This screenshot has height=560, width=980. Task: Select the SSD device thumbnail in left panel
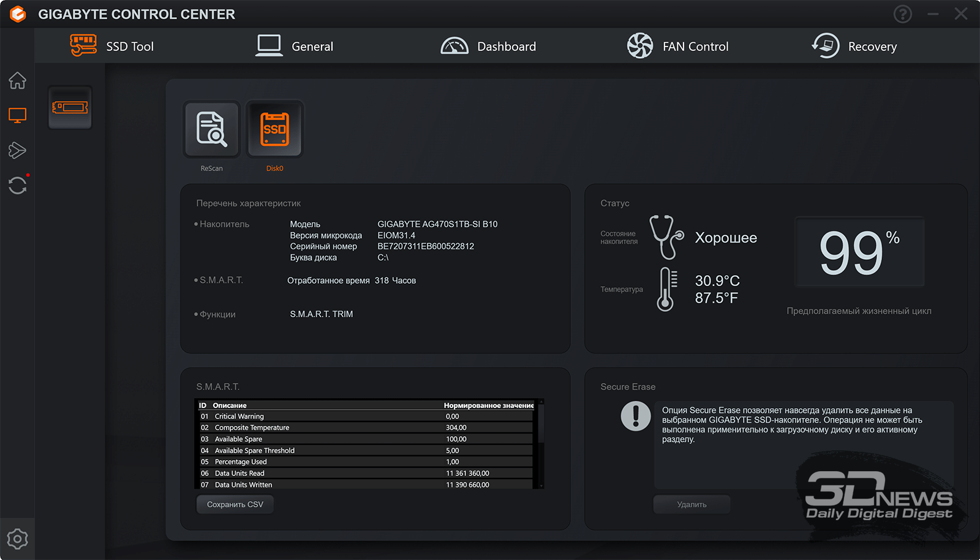(70, 107)
